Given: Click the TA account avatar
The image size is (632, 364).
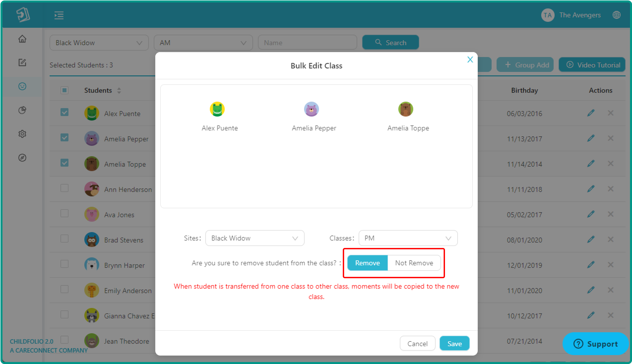Looking at the screenshot, I should coord(547,15).
